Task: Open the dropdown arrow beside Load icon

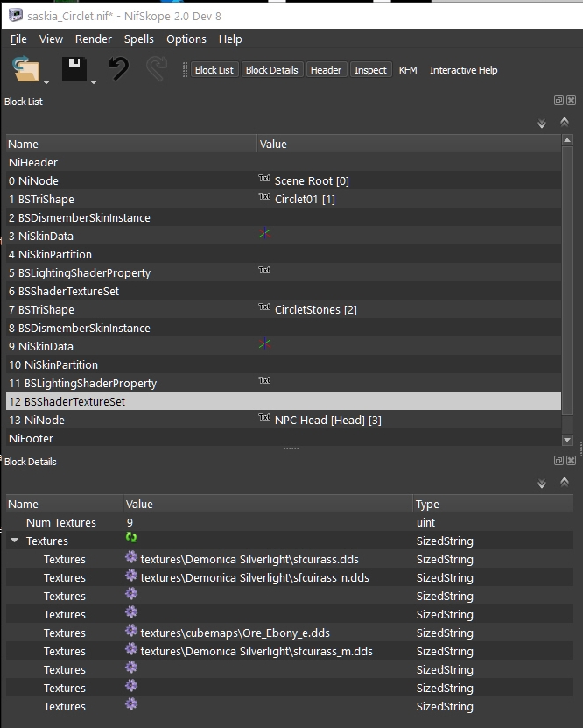Action: pos(46,82)
